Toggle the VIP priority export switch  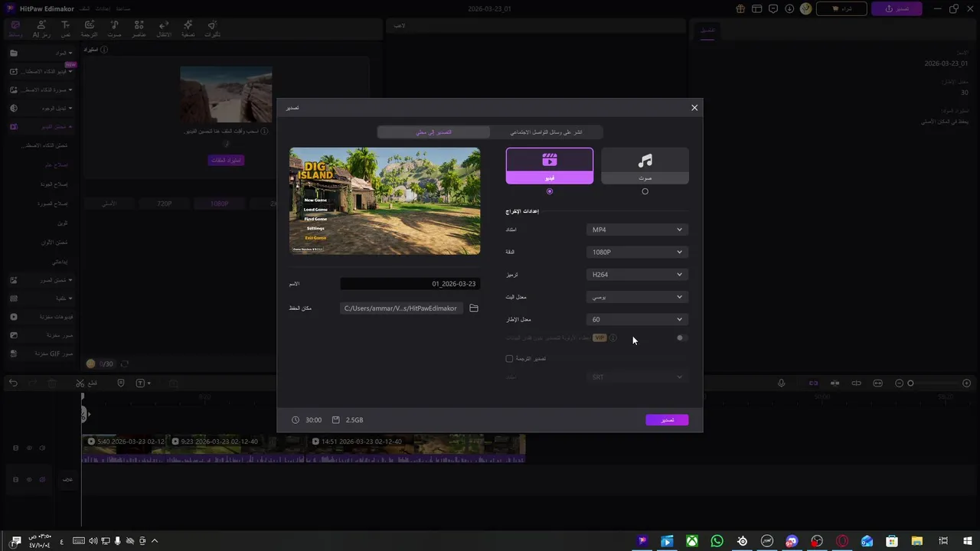[681, 337]
